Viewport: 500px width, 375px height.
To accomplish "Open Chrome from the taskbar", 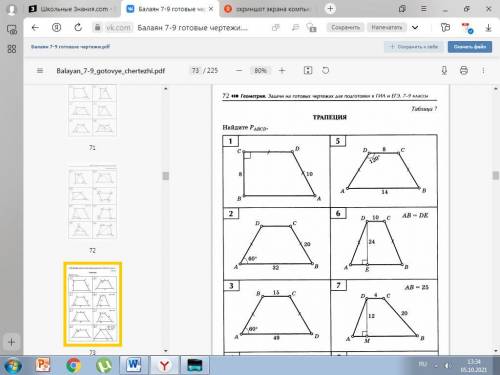I will click(73, 365).
